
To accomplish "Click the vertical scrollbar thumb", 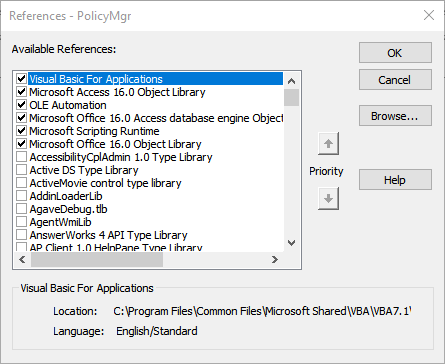I will [x=291, y=97].
